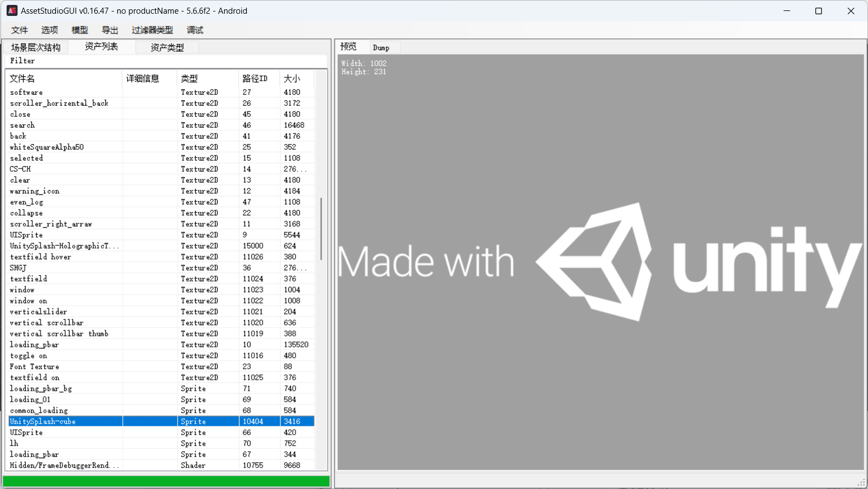Viewport: 868px width, 489px height.
Task: Click path ID 15000 cell
Action: (x=253, y=246)
